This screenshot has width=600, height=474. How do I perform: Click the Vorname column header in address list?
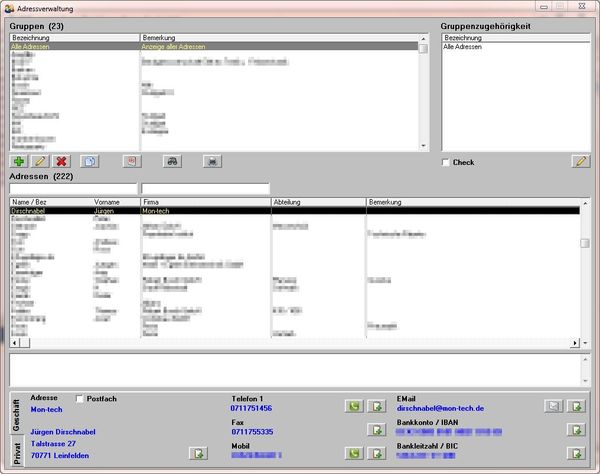click(115, 202)
